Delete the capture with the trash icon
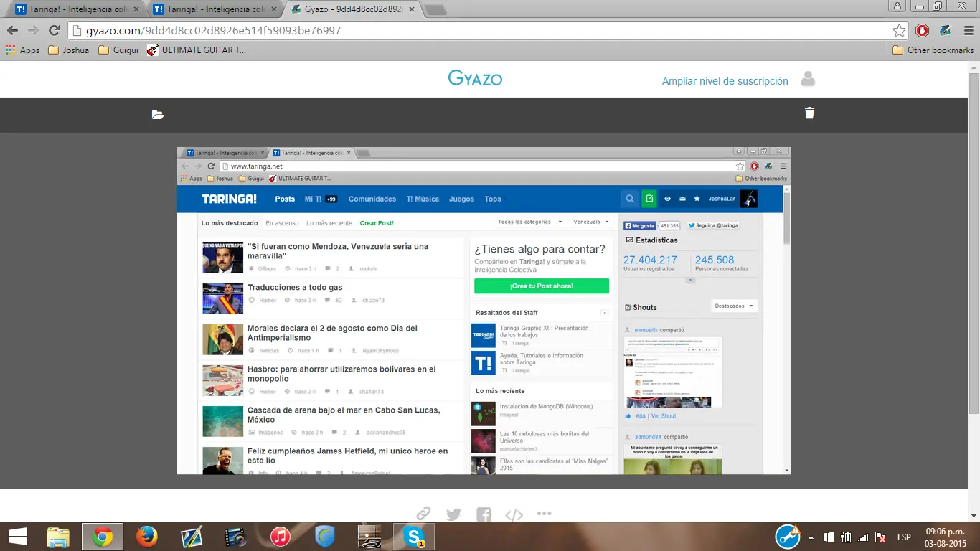The width and height of the screenshot is (980, 551). tap(809, 113)
